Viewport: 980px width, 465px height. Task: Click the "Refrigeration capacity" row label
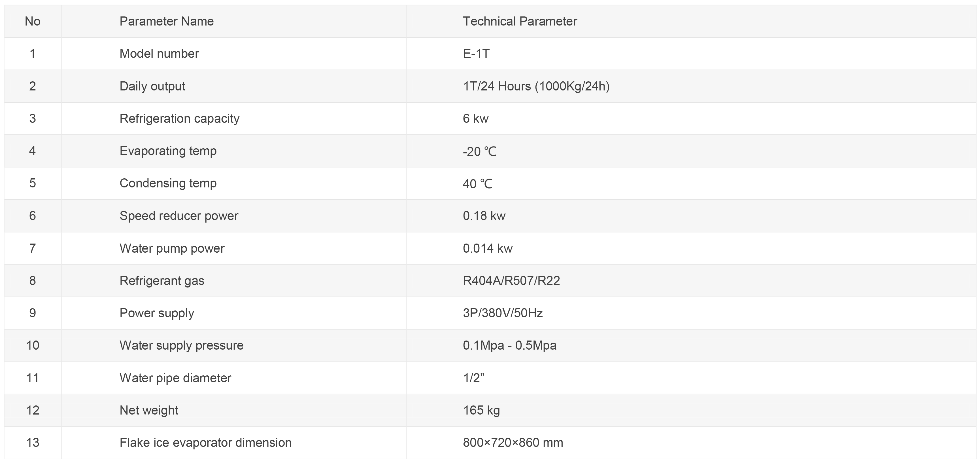[x=180, y=119]
